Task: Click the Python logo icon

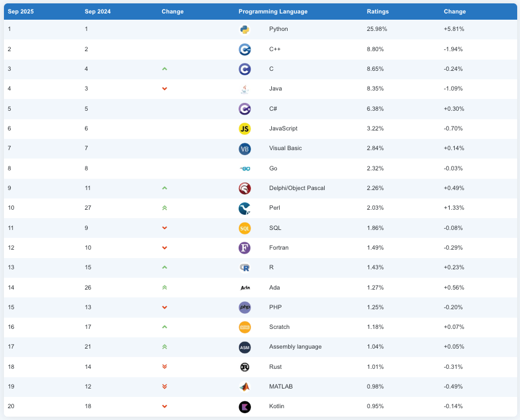Action: pos(244,29)
